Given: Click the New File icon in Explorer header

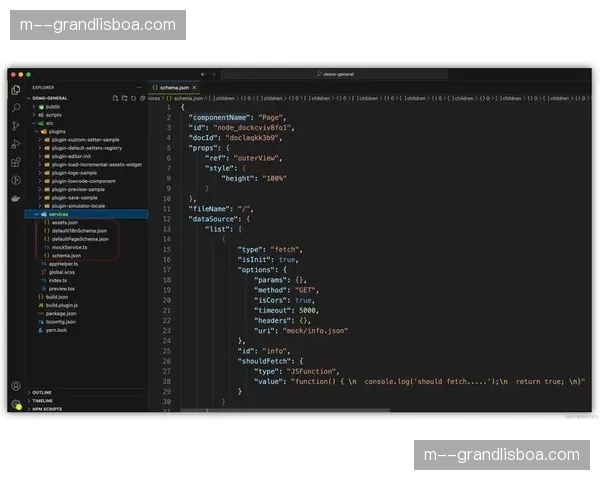Looking at the screenshot, I should tap(116, 98).
